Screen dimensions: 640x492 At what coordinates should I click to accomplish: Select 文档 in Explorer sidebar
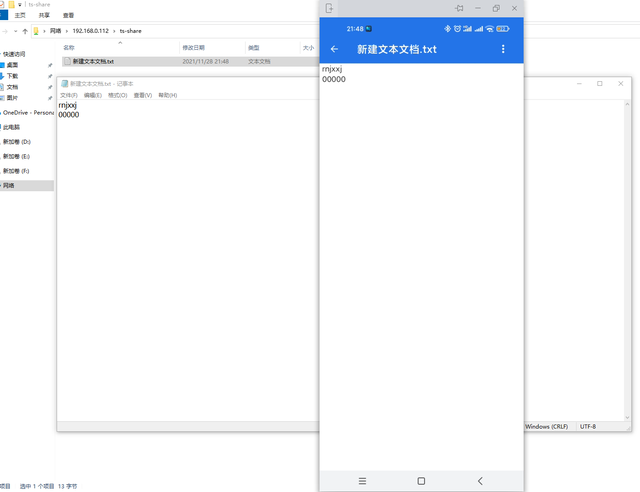pos(12,87)
